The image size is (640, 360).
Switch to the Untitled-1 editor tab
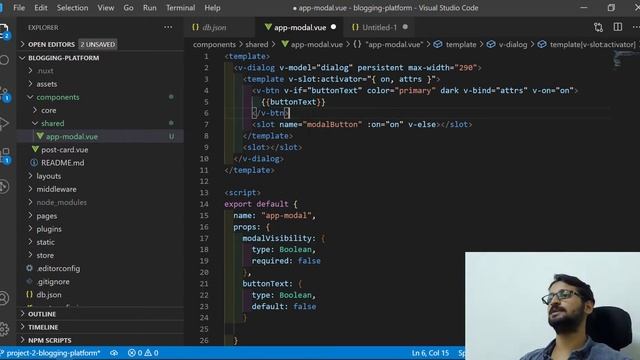click(x=380, y=27)
